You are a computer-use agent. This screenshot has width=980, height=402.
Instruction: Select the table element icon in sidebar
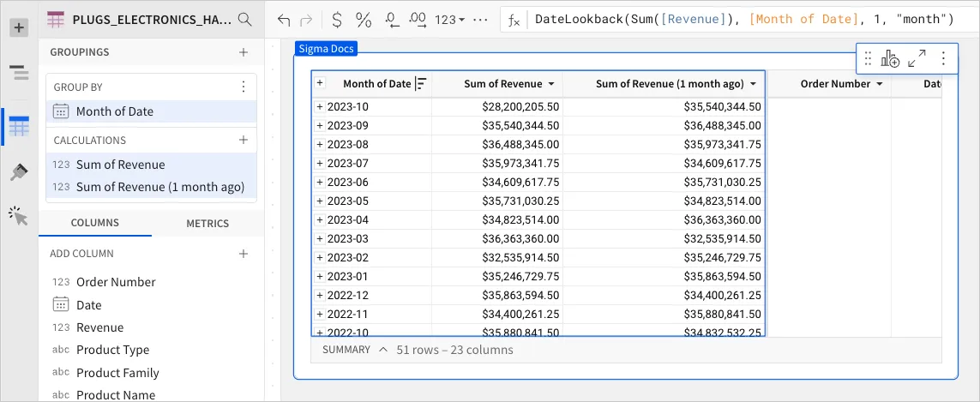click(x=20, y=127)
